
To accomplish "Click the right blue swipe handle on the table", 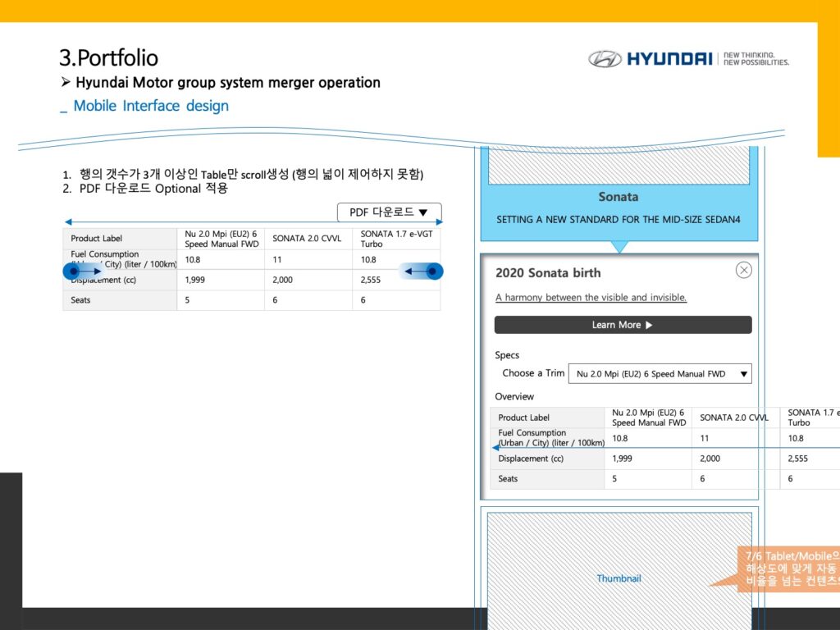I will (434, 271).
